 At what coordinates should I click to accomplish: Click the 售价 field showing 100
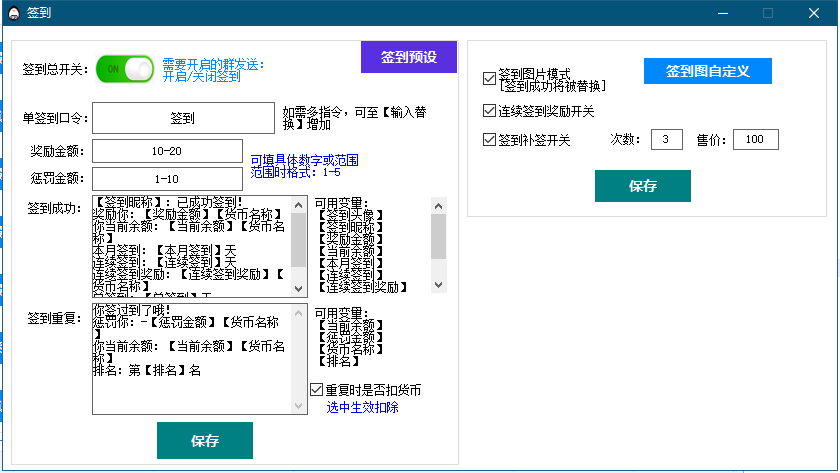[x=755, y=139]
